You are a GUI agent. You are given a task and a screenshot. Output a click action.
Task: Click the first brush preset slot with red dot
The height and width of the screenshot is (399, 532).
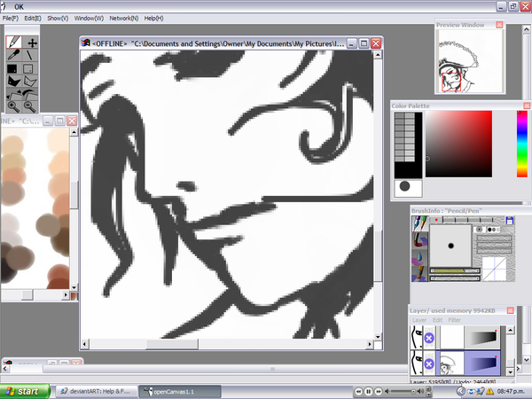pyautogui.click(x=436, y=220)
